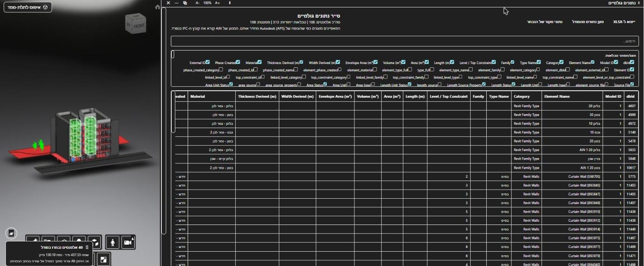The image size is (644, 266).
Task: Enable the phase_created_category checkbox
Action: [221, 69]
